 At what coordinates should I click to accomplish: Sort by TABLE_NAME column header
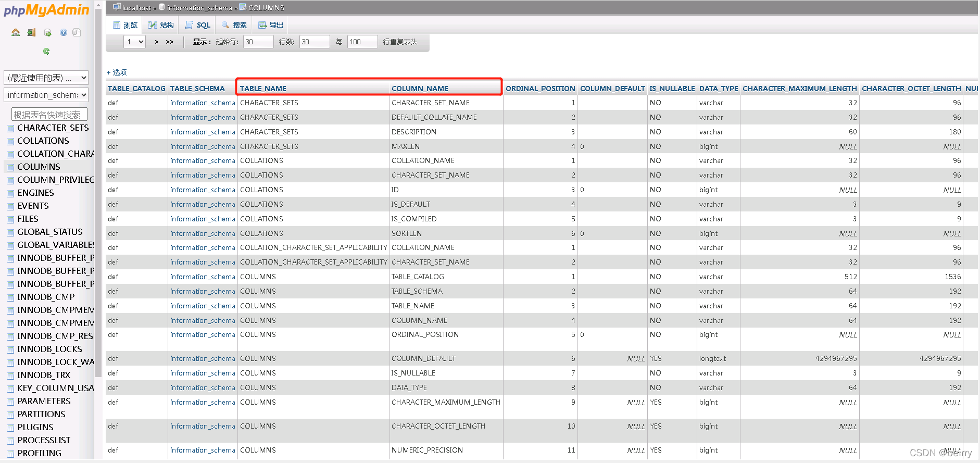263,89
